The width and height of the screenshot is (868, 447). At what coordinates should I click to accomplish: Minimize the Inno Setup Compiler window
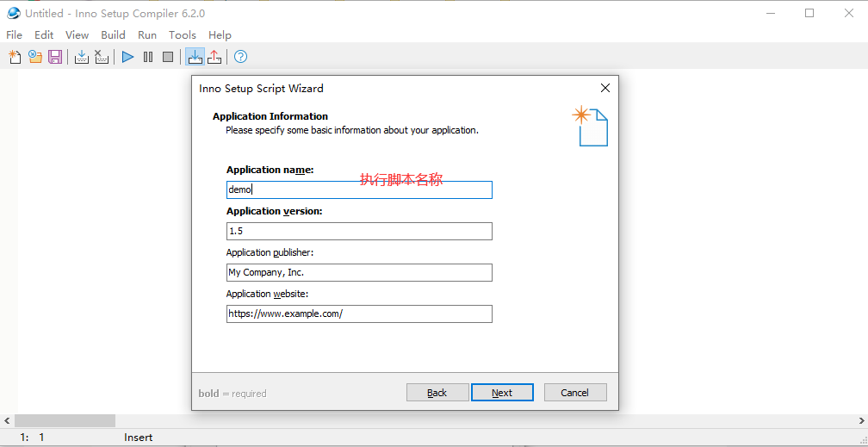[771, 13]
